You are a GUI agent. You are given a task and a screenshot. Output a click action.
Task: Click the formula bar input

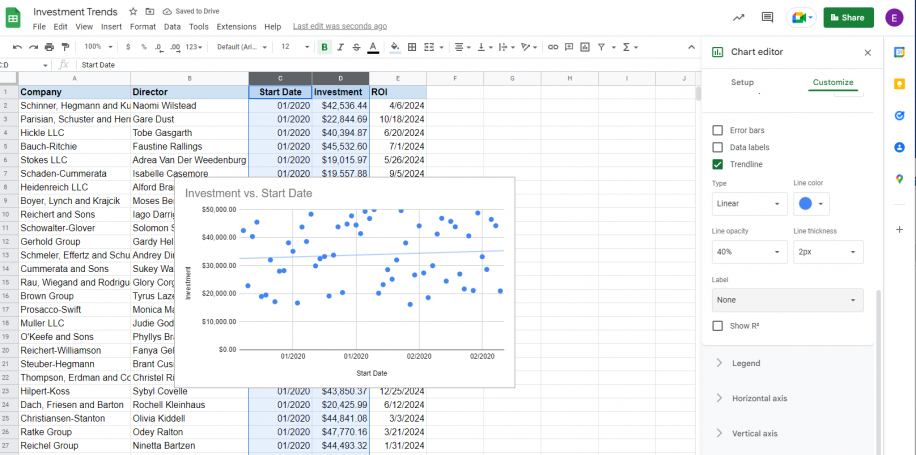click(x=386, y=65)
